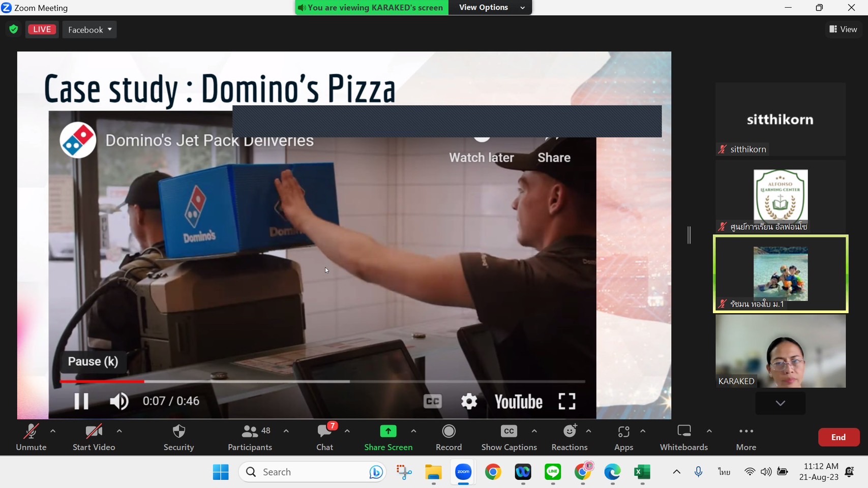This screenshot has width=868, height=488.
Task: Unmute the microphone
Action: [31, 437]
